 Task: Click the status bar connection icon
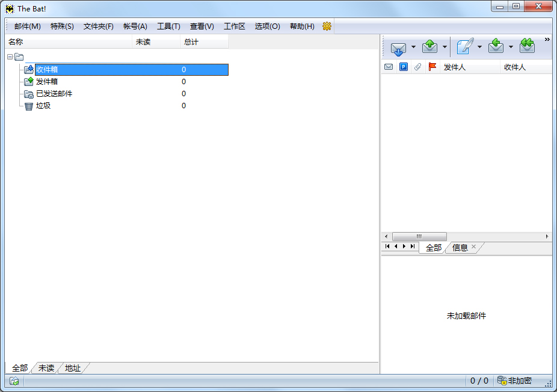pyautogui.click(x=14, y=381)
